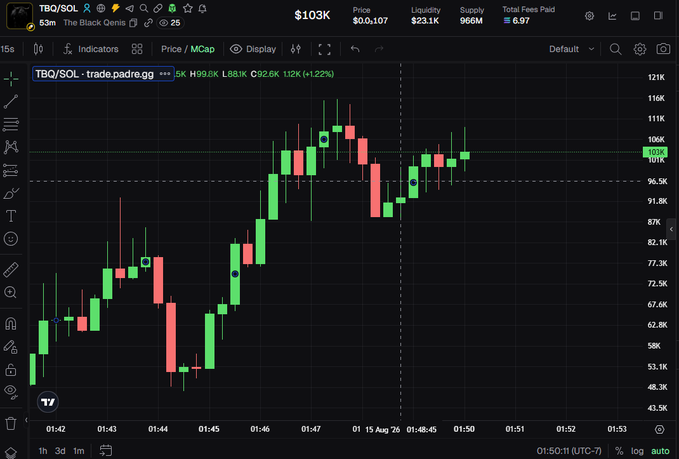
Task: Select the zoom-in tool
Action: point(11,292)
